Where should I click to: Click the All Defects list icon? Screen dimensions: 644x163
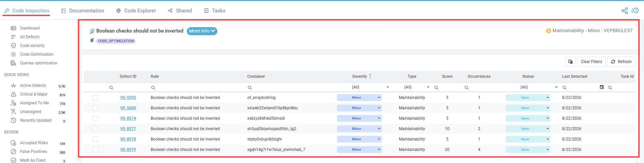[13, 37]
